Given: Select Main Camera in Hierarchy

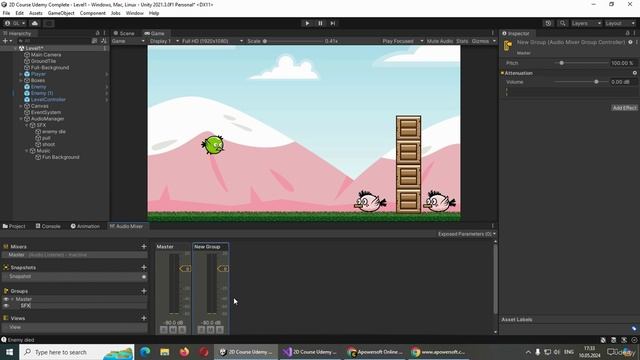Looking at the screenshot, I should point(46,55).
